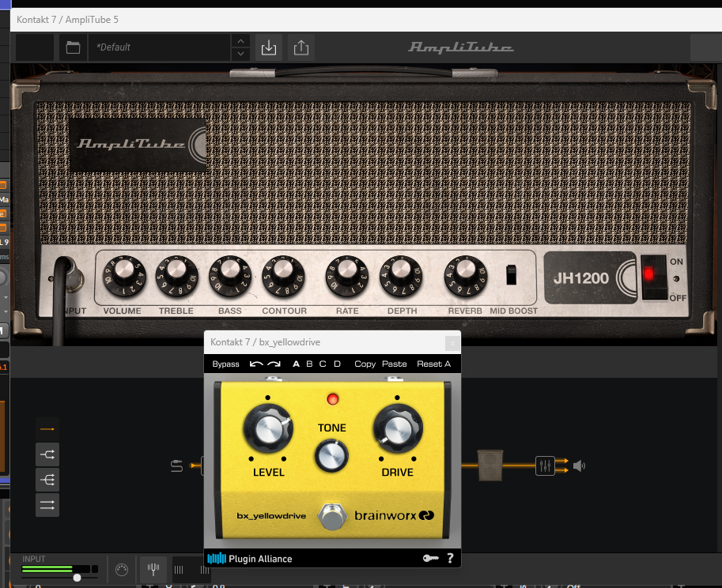The image size is (722, 588).
Task: Click the Plugin Alliance logo
Action: point(250,559)
